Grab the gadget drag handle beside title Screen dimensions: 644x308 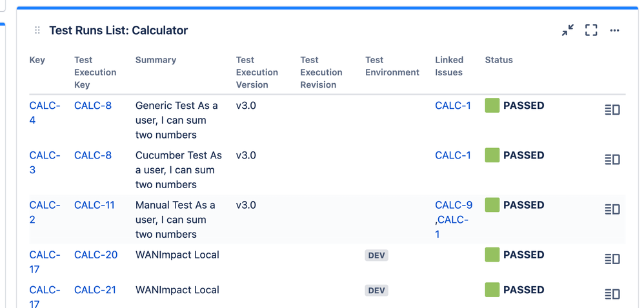(37, 30)
